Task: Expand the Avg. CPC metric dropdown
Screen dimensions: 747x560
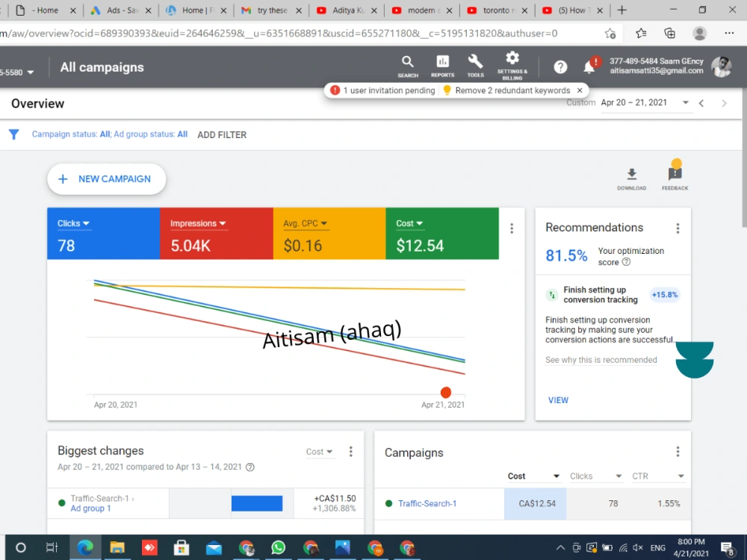Action: point(305,223)
